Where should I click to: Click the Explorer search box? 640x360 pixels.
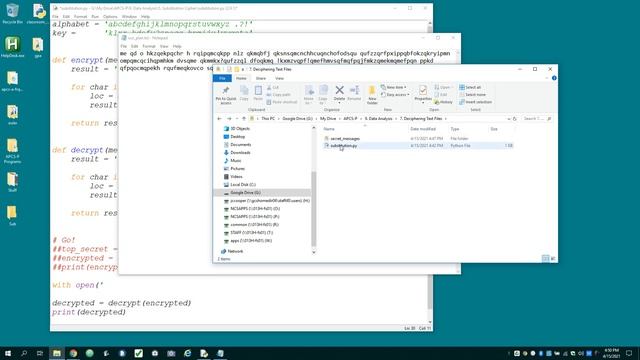click(537, 119)
